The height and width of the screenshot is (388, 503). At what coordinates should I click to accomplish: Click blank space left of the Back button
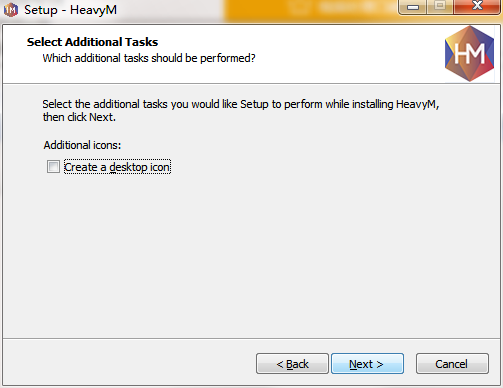[x=130, y=363]
